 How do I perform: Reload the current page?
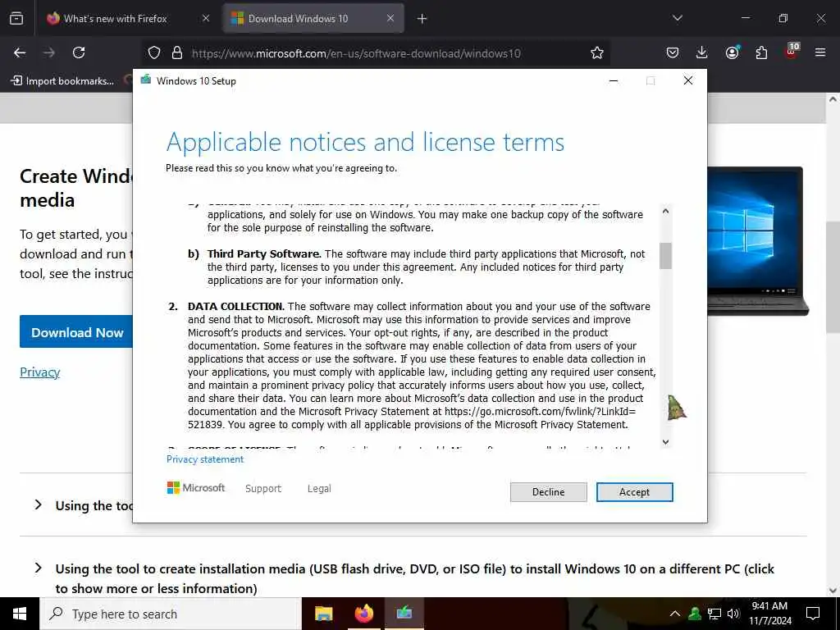79,52
